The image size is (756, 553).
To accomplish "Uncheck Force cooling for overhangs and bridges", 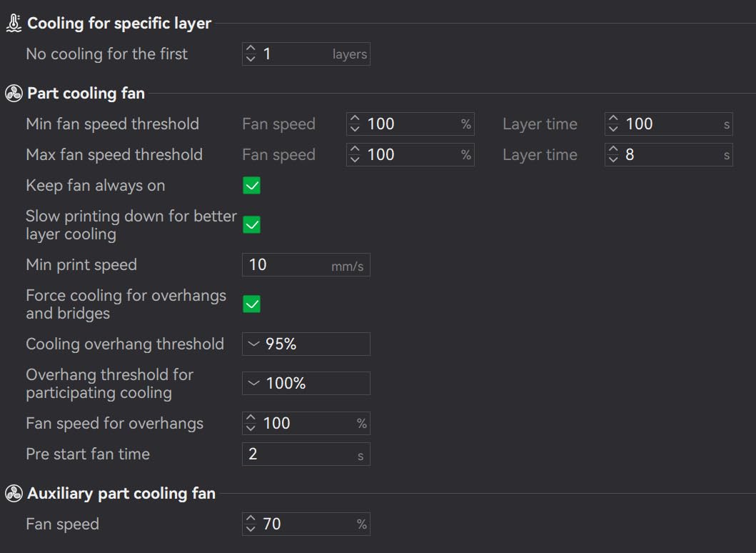I will 251,304.
